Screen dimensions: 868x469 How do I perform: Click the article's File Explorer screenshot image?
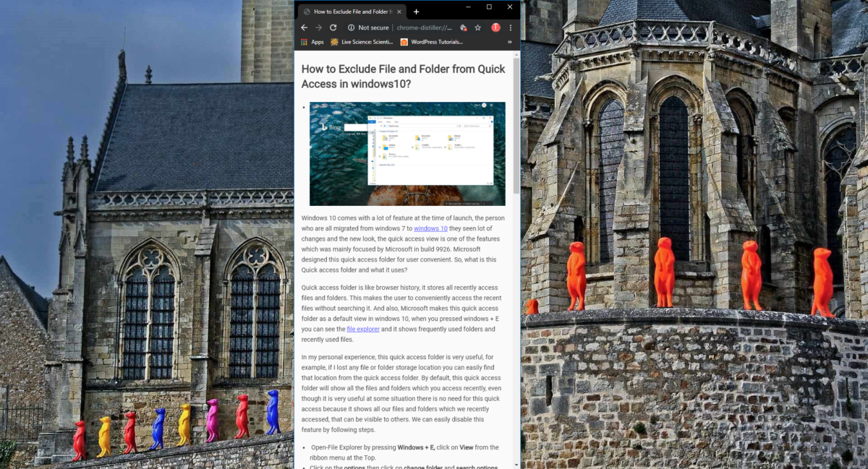407,154
